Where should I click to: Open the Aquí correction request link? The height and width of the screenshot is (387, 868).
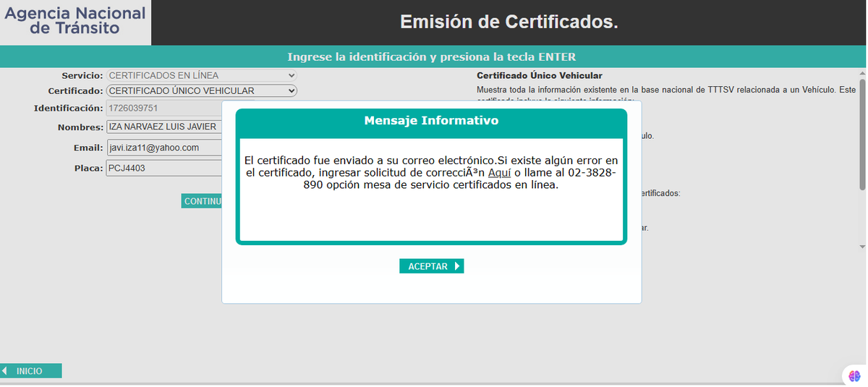[500, 172]
